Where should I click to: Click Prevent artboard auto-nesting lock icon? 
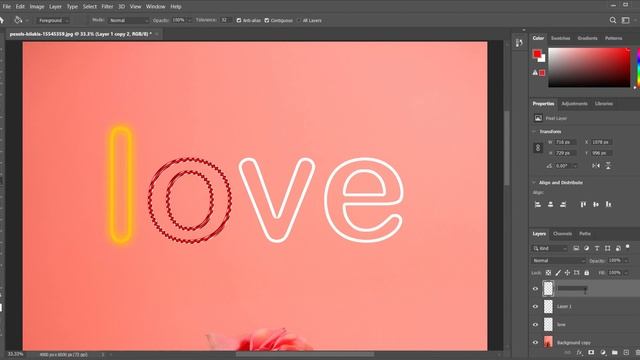click(x=577, y=273)
